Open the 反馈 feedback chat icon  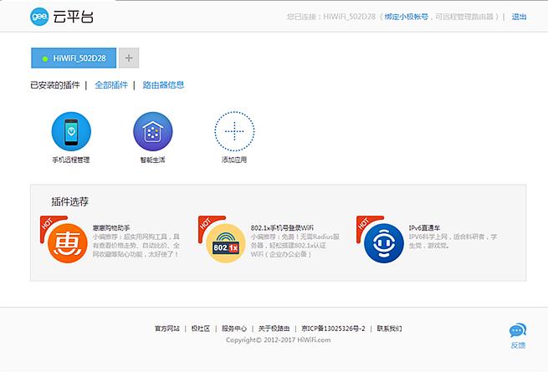(518, 330)
